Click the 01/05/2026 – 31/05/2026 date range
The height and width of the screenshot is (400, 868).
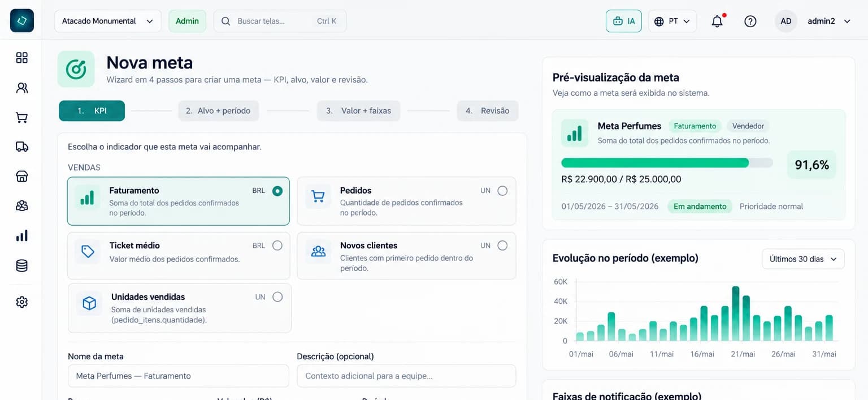point(610,207)
